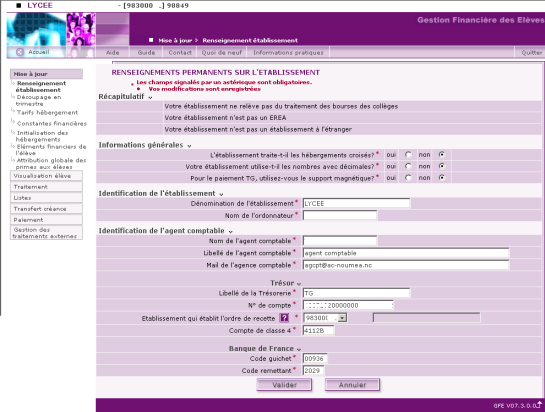Select 'non' for hébergements croisés
Viewport: 545px width, 412px height.
click(441, 154)
